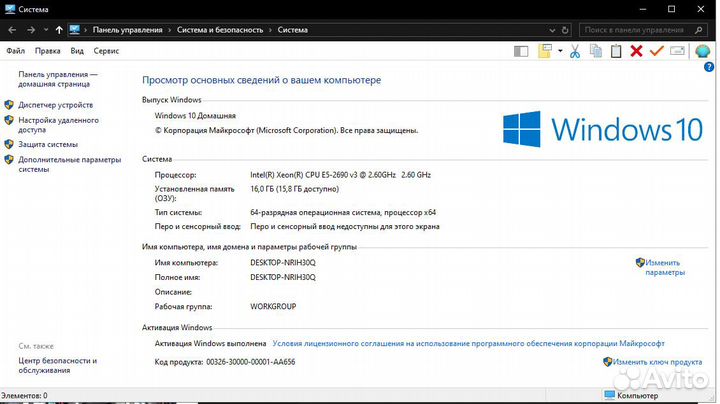
Task: Open the recent locations dropdown arrow
Action: 45,30
